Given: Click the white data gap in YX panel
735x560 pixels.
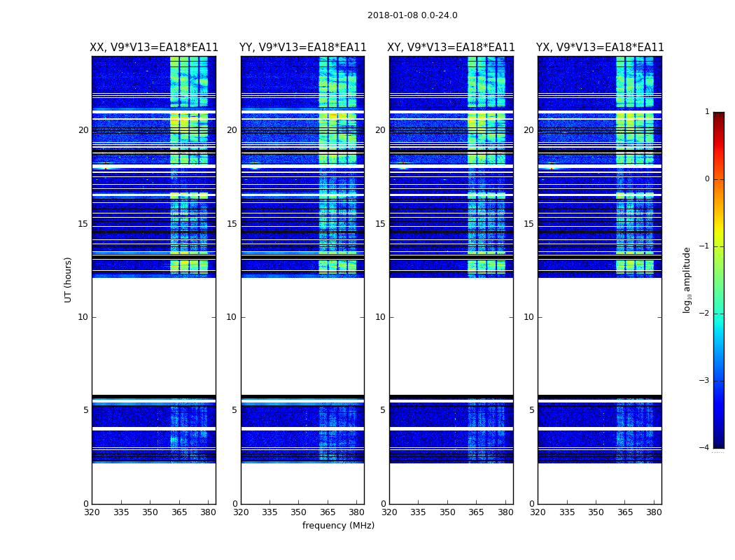Looking at the screenshot, I should pyautogui.click(x=599, y=336).
